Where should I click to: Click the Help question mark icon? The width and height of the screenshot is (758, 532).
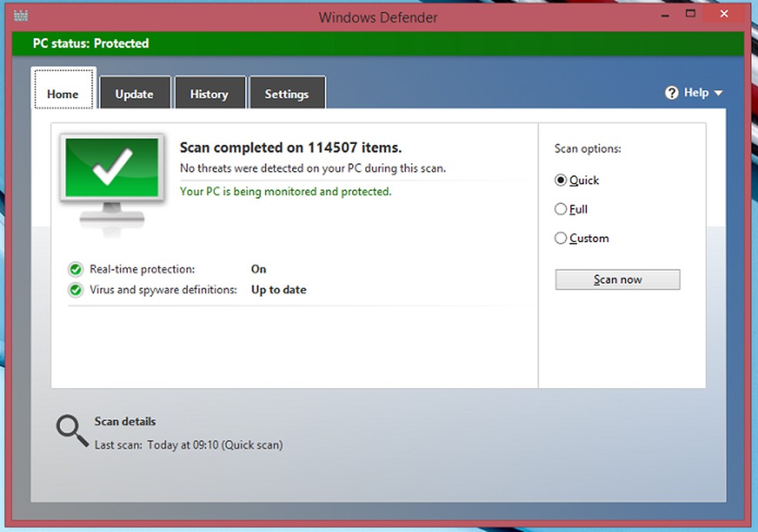coord(671,92)
